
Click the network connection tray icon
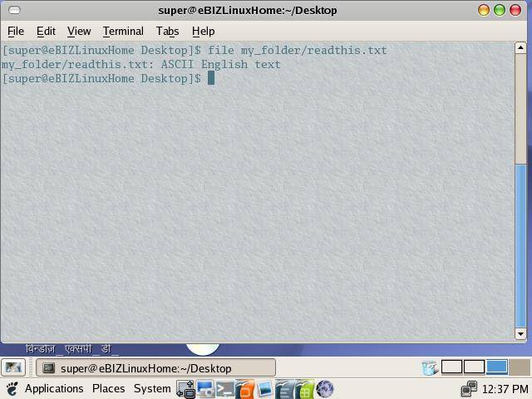(470, 389)
